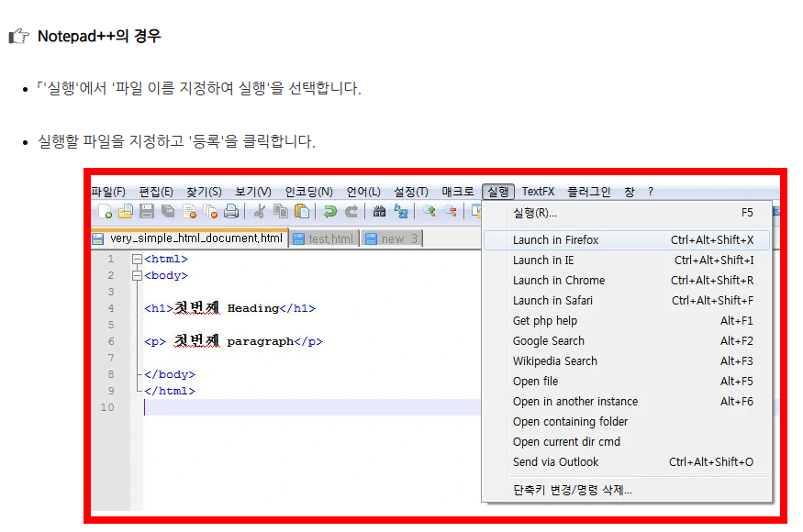
Task: Open Find using the binoculars icon
Action: point(379,211)
